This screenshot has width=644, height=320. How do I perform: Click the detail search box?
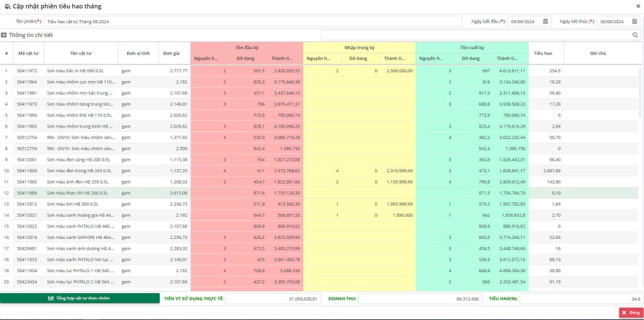pos(480,35)
